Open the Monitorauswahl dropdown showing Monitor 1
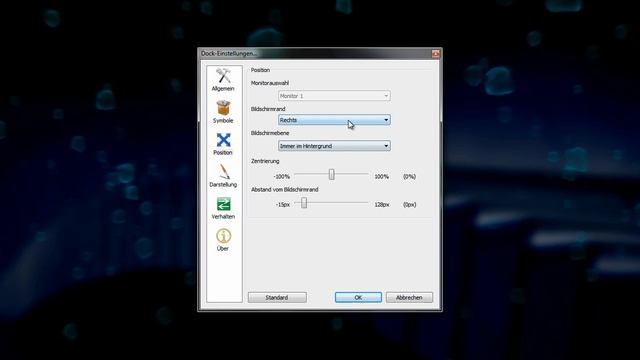 (x=334, y=96)
